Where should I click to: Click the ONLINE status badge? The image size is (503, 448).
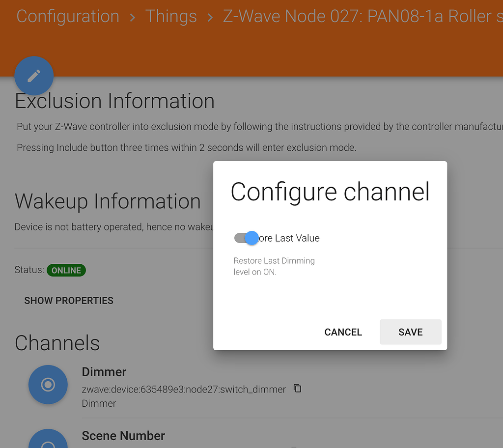pyautogui.click(x=66, y=270)
